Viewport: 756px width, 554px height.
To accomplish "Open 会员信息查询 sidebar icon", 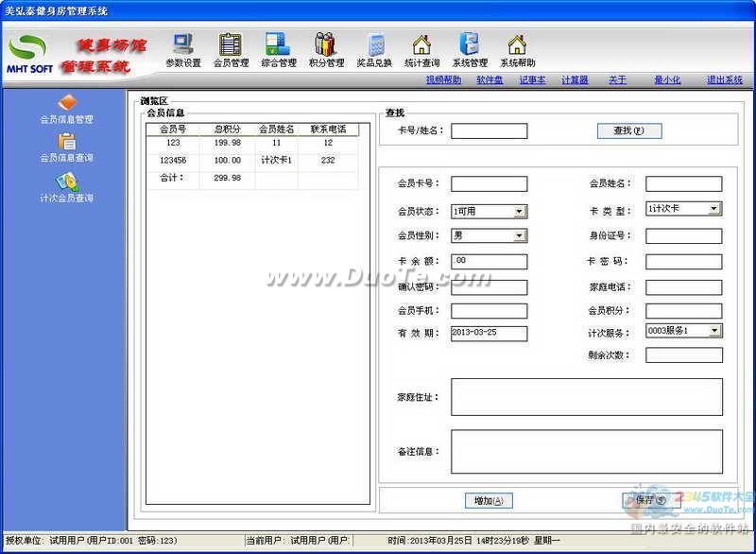I will click(x=66, y=142).
